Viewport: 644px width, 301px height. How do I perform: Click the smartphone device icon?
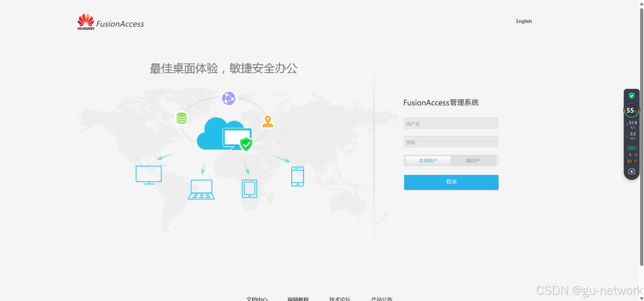point(298,176)
